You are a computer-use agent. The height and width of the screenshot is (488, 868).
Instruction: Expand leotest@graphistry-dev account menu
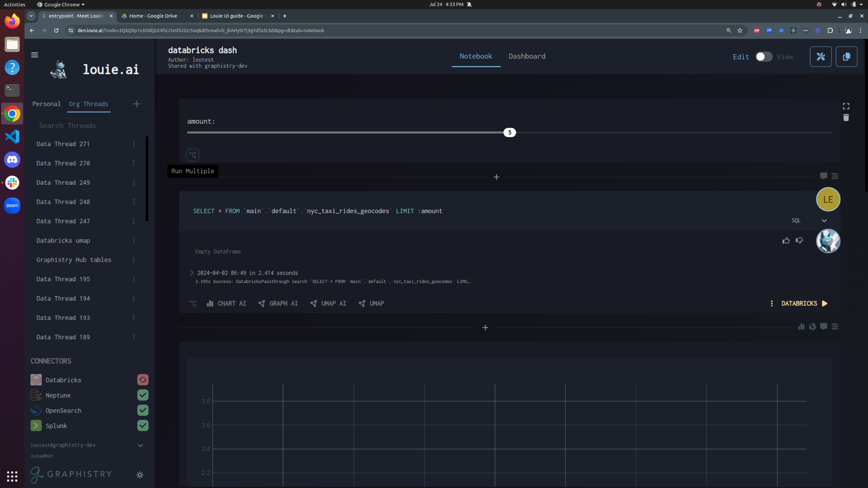coord(140,445)
